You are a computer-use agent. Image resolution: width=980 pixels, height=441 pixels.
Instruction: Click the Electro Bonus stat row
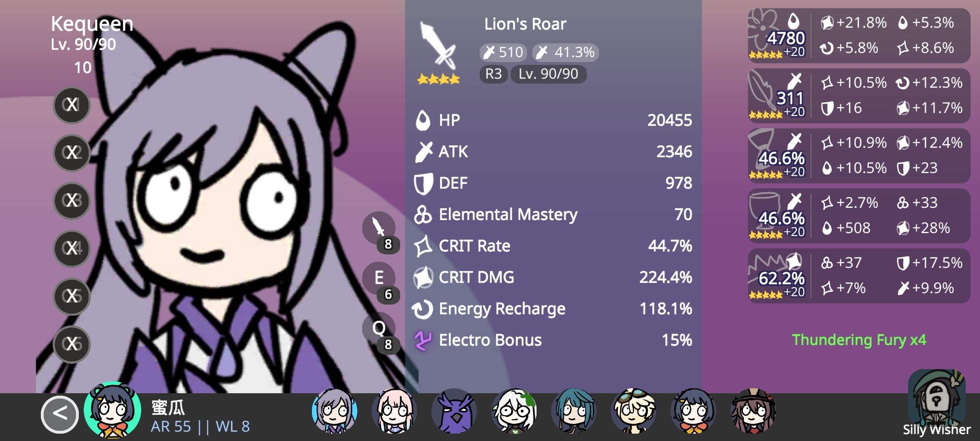553,340
